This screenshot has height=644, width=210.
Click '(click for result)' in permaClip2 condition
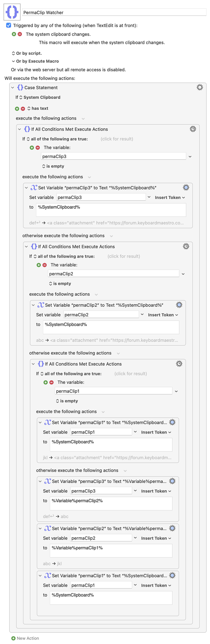124,256
